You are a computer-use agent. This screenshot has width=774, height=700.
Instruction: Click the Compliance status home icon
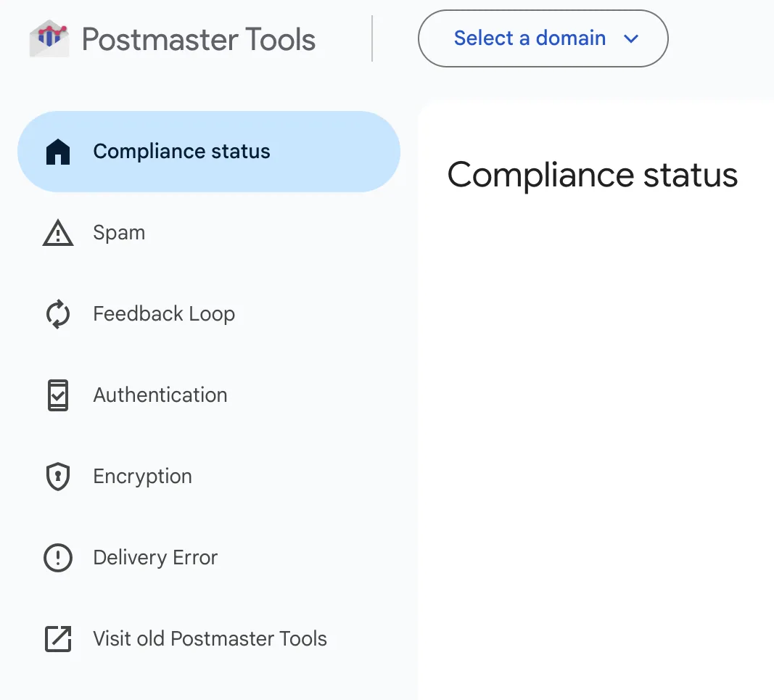tap(58, 151)
